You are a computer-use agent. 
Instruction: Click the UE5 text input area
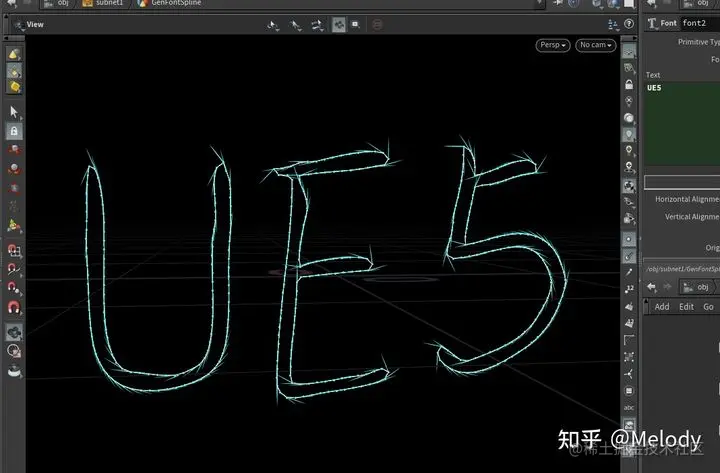[x=682, y=124]
